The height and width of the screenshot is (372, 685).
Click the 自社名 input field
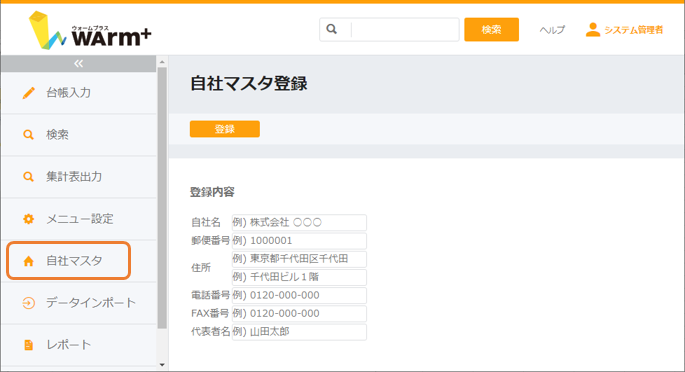(x=299, y=222)
